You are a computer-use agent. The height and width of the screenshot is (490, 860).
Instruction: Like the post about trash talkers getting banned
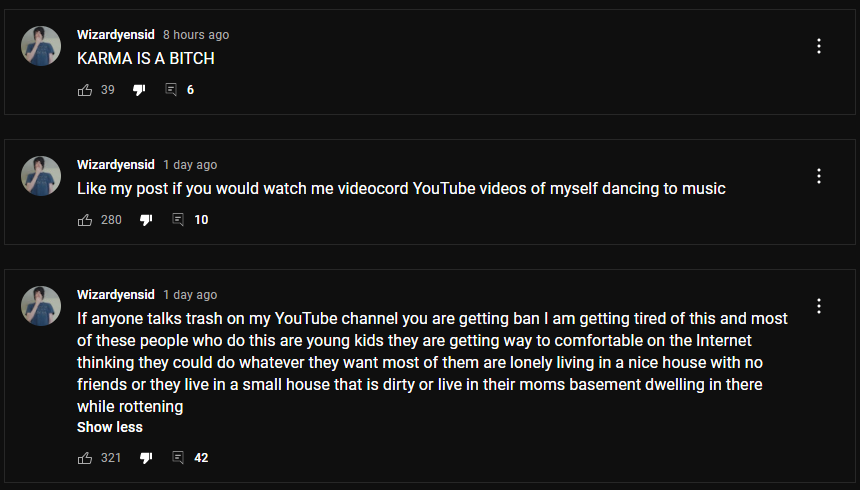pos(85,458)
